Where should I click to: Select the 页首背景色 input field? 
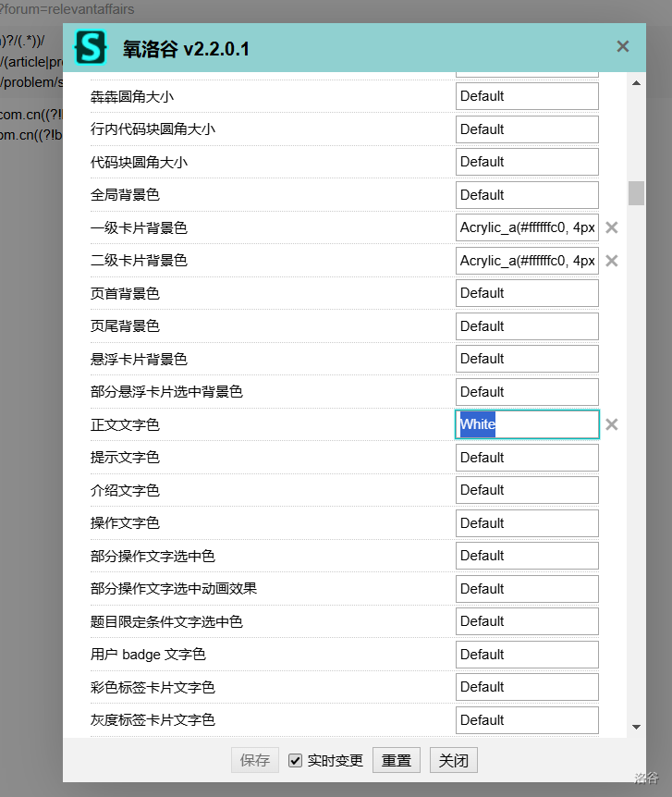(527, 293)
